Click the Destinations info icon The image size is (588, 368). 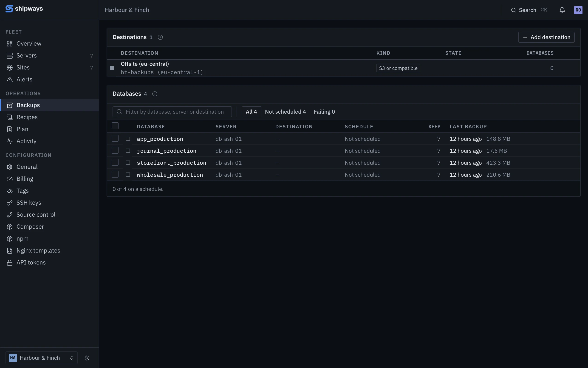click(160, 37)
